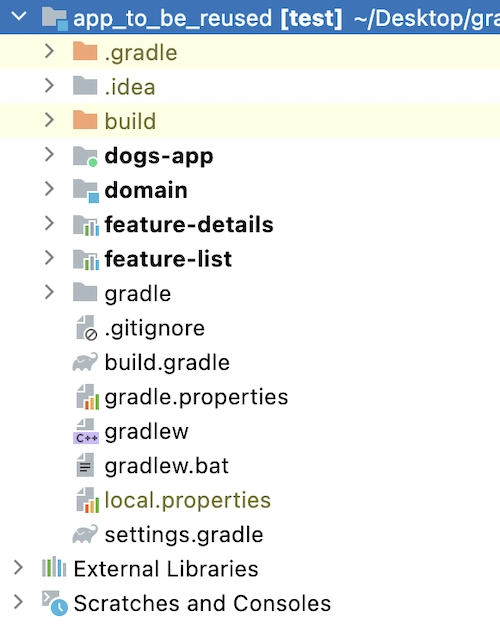This screenshot has height=624, width=500.
Task: Collapse the app_to_be_reused root node
Action: [x=19, y=16]
